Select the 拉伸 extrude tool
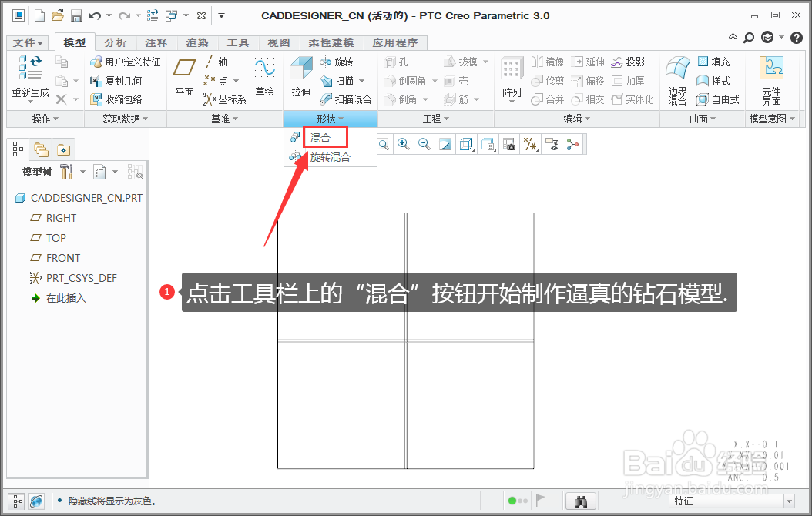 (x=301, y=78)
